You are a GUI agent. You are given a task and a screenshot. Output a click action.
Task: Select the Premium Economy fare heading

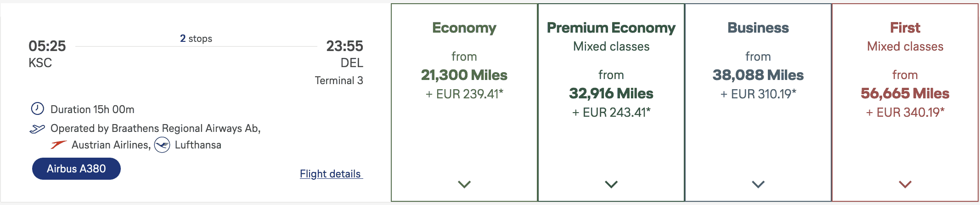(x=611, y=28)
